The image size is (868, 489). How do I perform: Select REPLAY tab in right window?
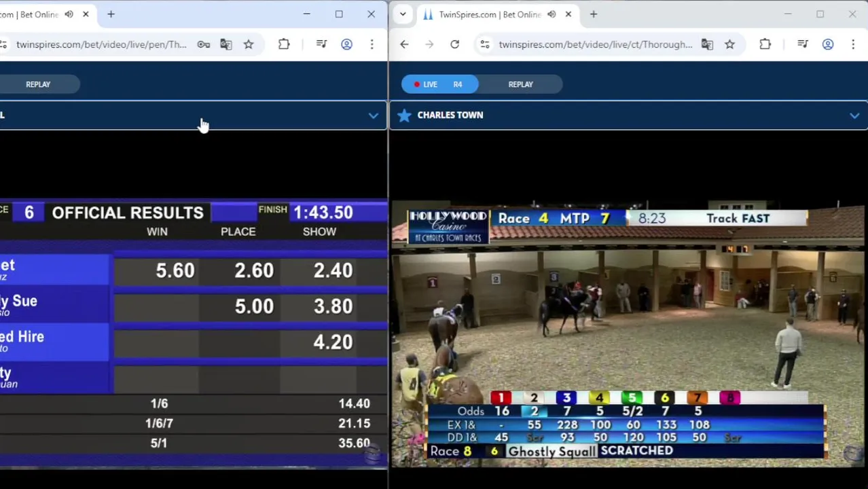[521, 84]
